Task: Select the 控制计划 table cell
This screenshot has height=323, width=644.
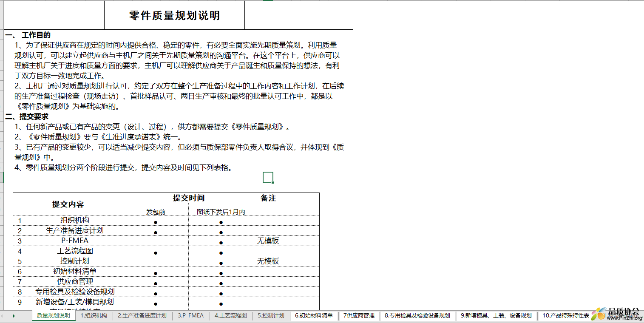Action: (75, 261)
